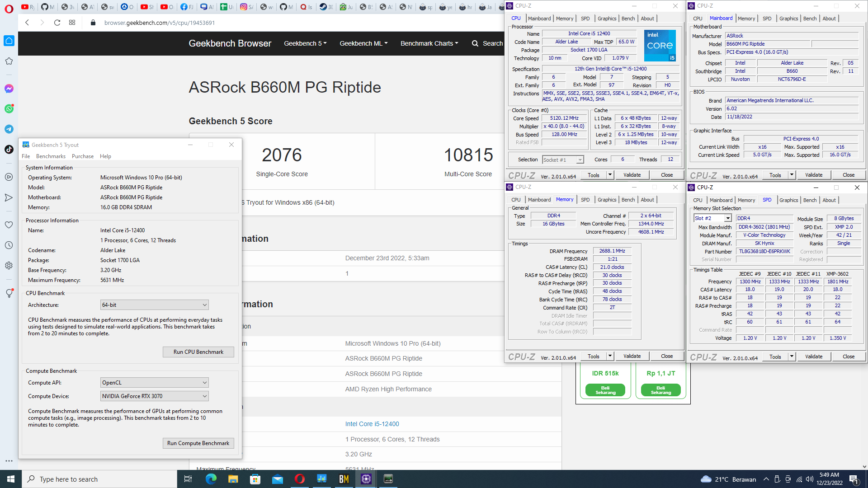Open the lightbulb tips icon in sidebar
868x488 pixels.
tap(9, 293)
